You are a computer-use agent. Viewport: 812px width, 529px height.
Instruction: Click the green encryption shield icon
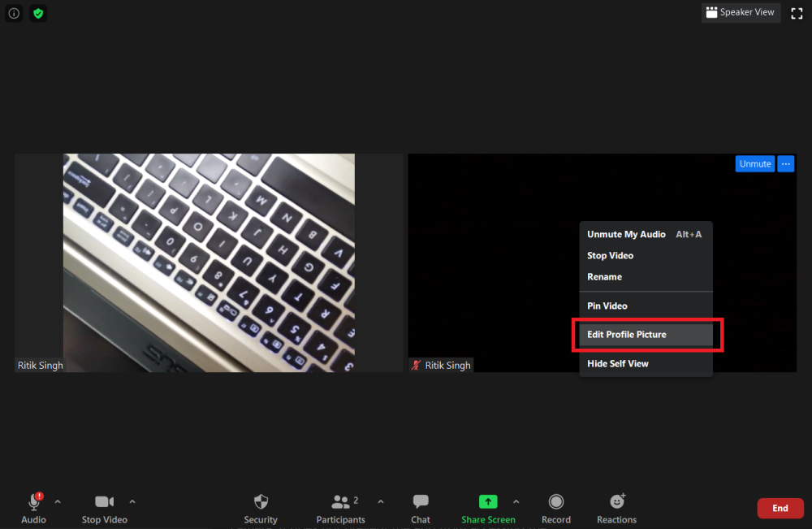pyautogui.click(x=38, y=13)
